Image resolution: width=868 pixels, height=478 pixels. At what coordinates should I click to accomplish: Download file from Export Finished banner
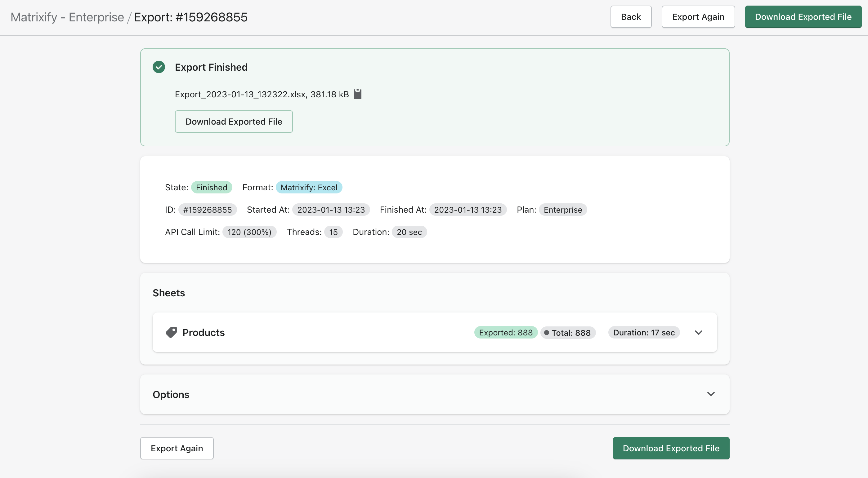coord(234,122)
